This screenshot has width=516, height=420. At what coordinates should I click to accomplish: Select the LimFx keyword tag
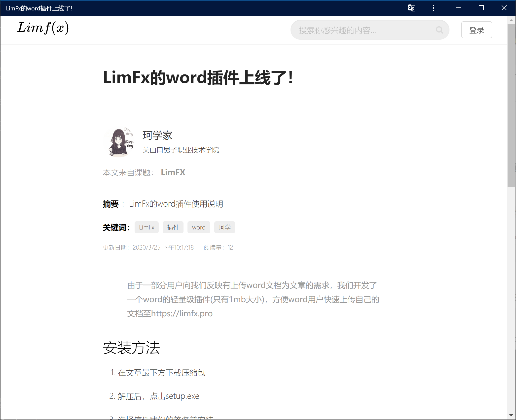click(x=147, y=227)
